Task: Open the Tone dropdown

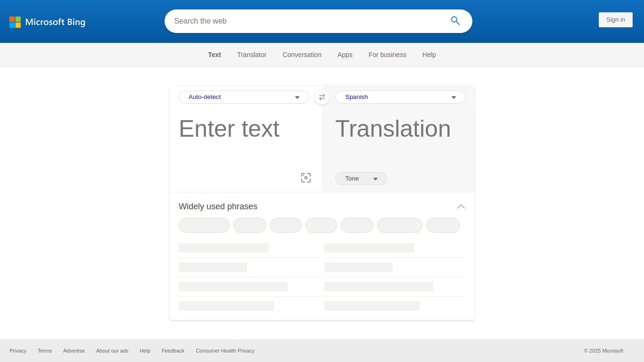Action: click(361, 179)
